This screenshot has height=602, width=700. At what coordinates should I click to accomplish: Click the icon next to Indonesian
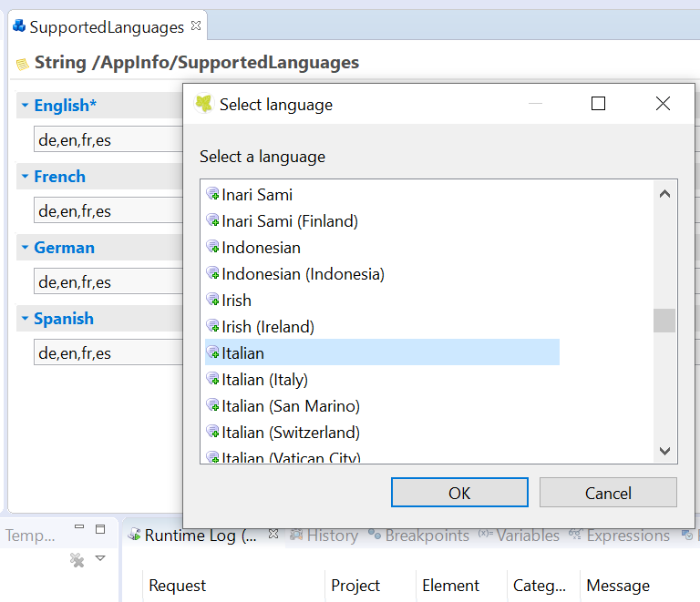point(212,247)
